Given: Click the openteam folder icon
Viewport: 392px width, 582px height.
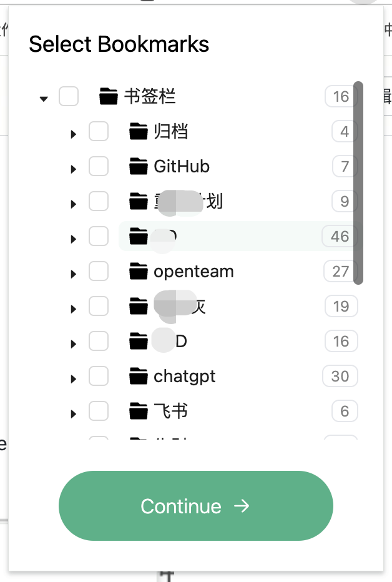Looking at the screenshot, I should pos(138,272).
